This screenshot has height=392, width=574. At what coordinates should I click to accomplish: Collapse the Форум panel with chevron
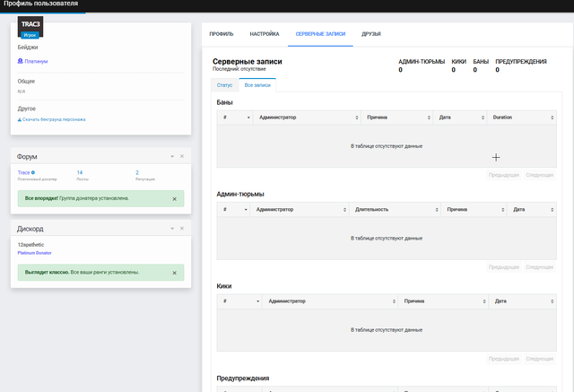click(x=172, y=156)
